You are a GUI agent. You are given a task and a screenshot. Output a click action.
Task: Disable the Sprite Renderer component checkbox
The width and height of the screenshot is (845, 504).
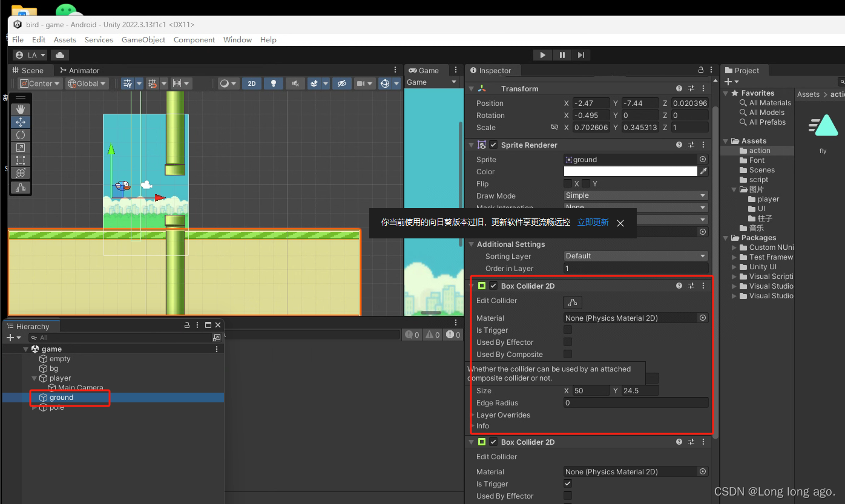pyautogui.click(x=494, y=145)
